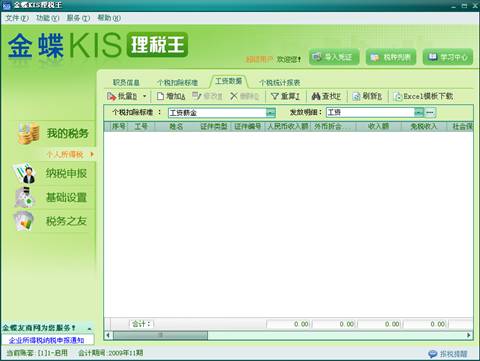
Task: Expand the 个人所得税 submenu arrow
Action: 92,154
